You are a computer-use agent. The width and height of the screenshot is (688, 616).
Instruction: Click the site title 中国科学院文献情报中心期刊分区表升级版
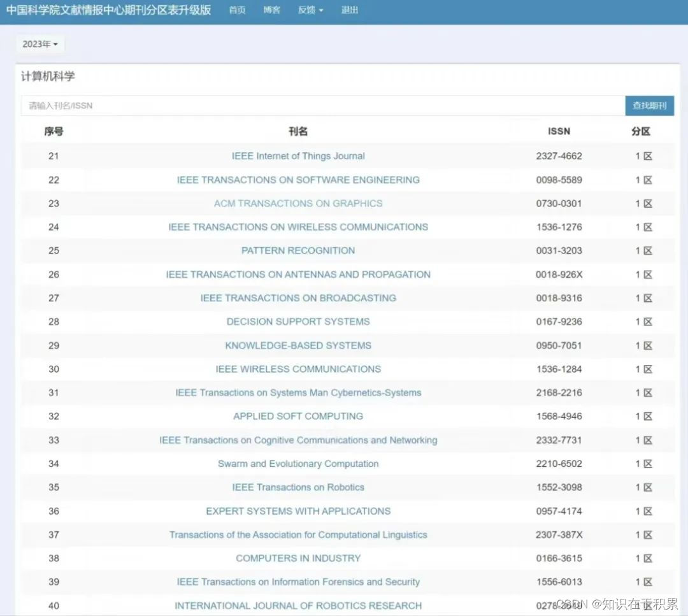tap(109, 10)
